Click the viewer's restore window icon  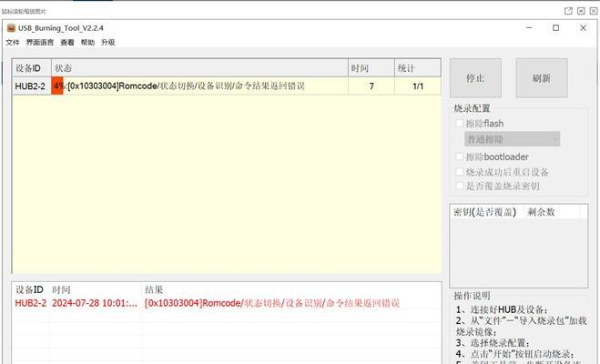[x=581, y=11]
